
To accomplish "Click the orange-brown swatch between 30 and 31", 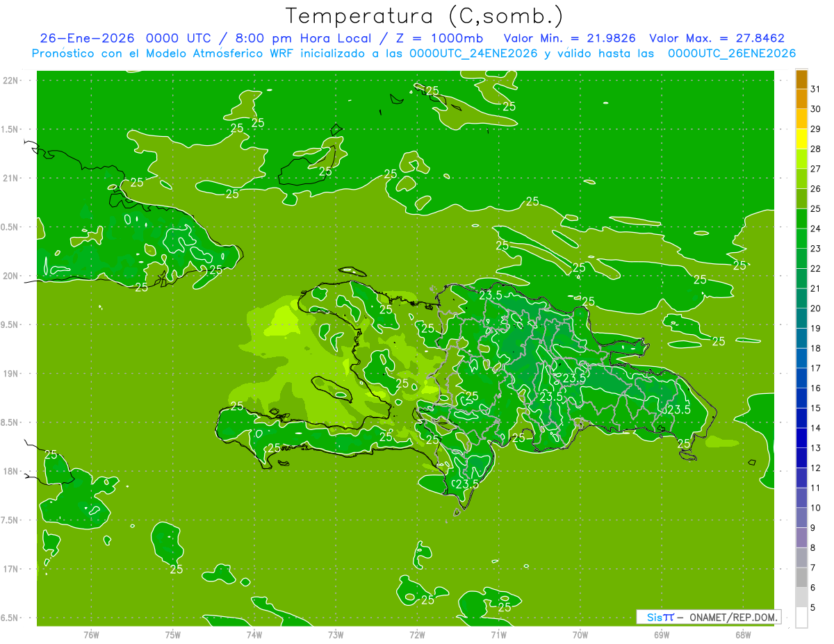I will click(x=801, y=99).
